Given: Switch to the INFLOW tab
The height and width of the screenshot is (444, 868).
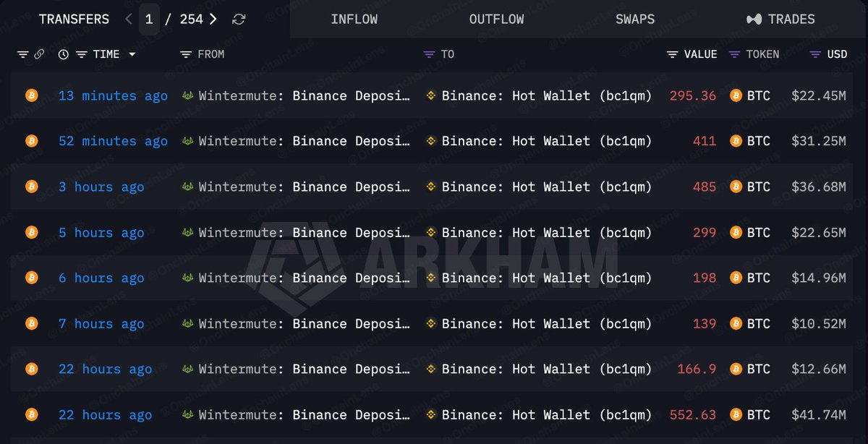Looking at the screenshot, I should [354, 20].
